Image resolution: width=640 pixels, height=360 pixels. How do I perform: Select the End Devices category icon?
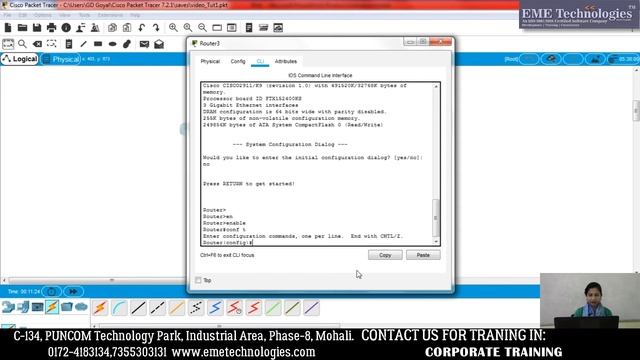tap(23, 307)
